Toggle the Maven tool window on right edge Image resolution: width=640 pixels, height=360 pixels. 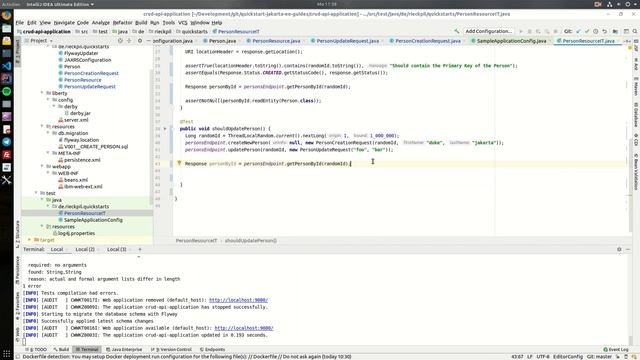(636, 88)
